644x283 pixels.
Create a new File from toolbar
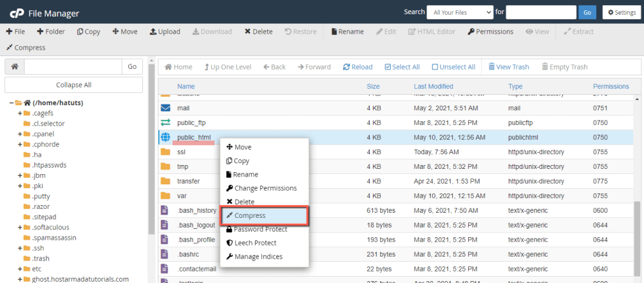(x=15, y=32)
